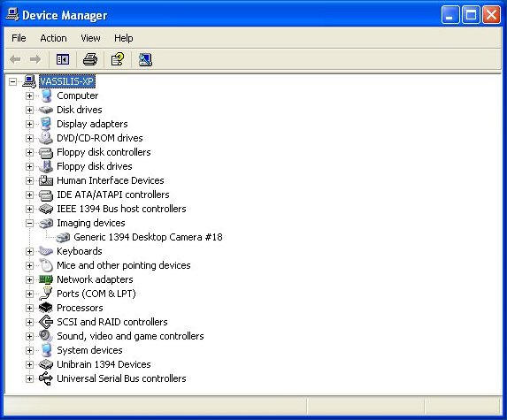This screenshot has width=507, height=420.
Task: Select the Human Interface Devices item
Action: [x=111, y=180]
